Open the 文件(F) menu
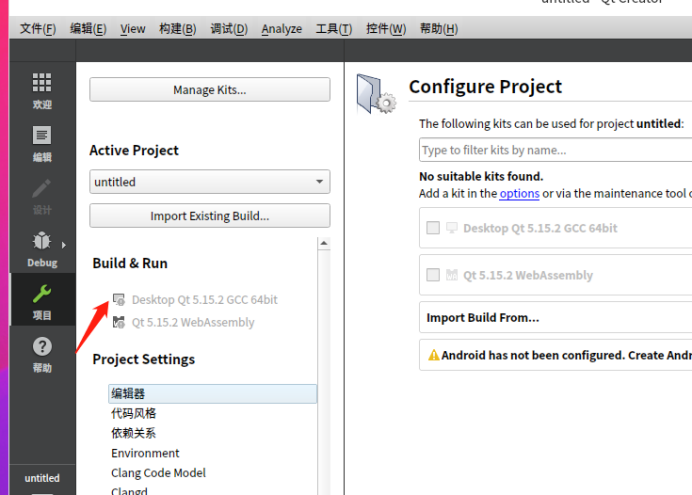 (x=38, y=29)
